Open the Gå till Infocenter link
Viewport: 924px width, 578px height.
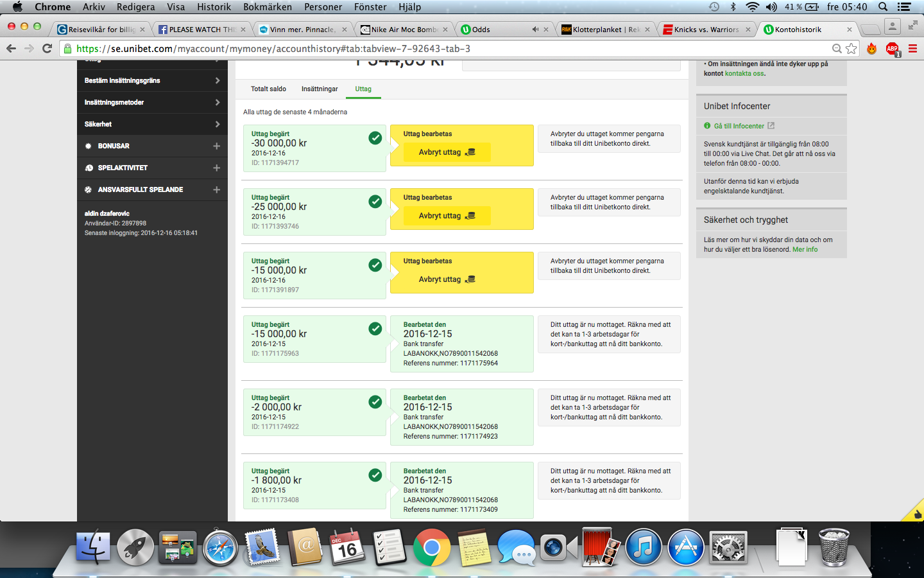tap(739, 126)
